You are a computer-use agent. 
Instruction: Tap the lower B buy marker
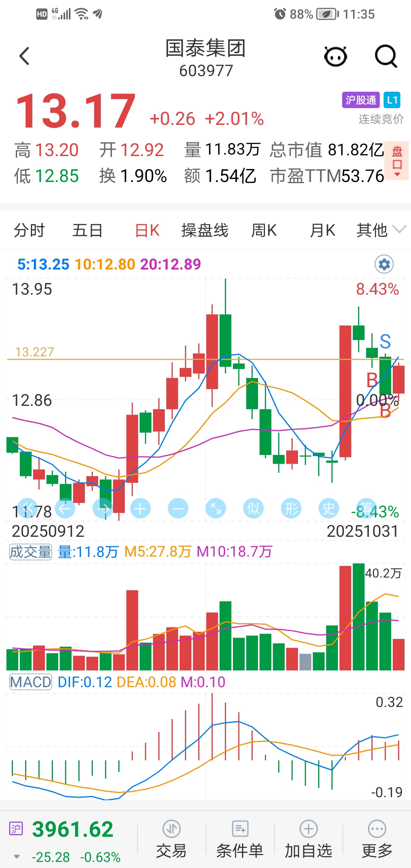385,411
